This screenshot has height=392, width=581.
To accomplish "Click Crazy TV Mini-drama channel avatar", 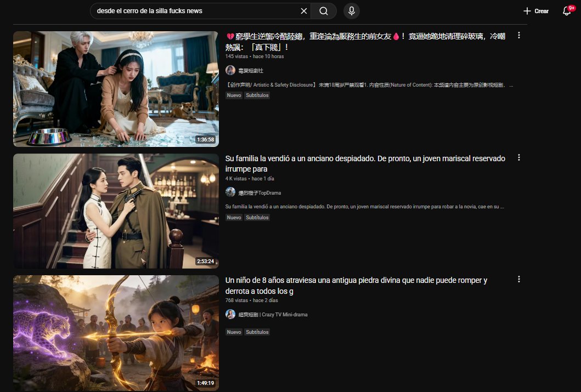I will (230, 314).
